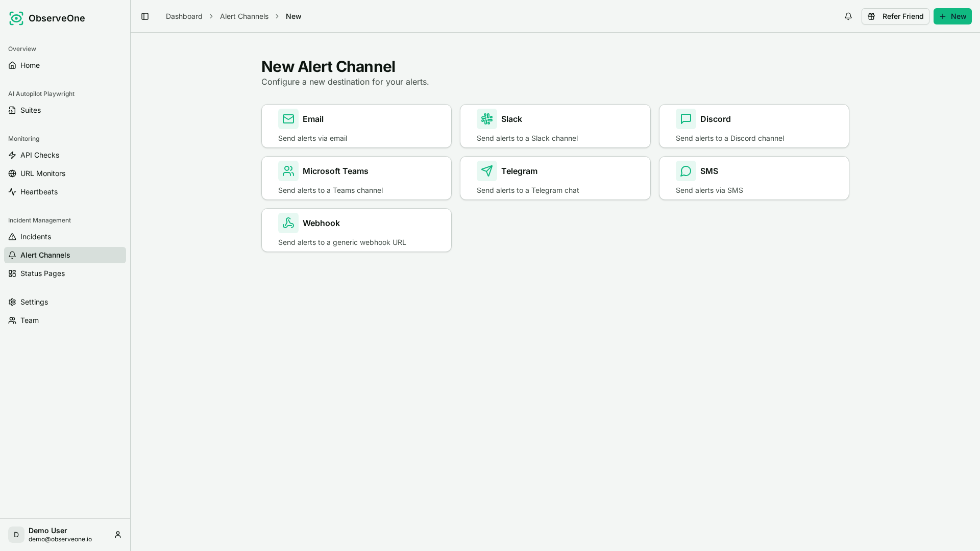Click 'Send alerts to a generic webhook URL'
Viewport: 980px width, 551px height.
tap(342, 242)
